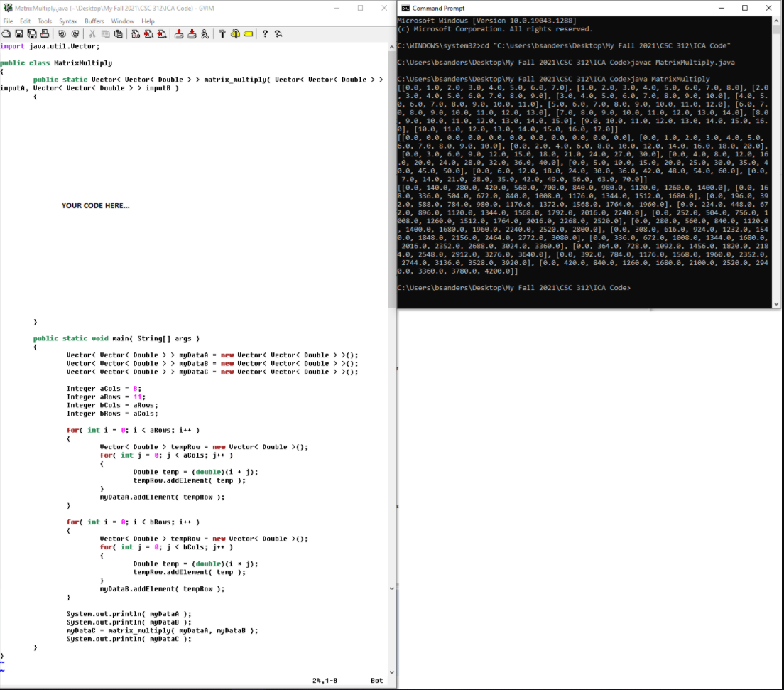Open the Buffers menu
The height and width of the screenshot is (690, 784).
coord(96,21)
